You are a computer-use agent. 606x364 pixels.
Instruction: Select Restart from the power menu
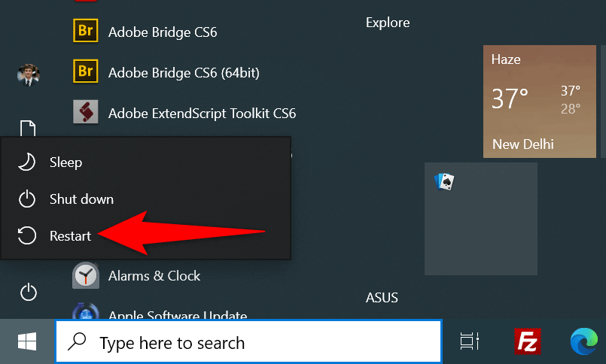pyautogui.click(x=70, y=236)
